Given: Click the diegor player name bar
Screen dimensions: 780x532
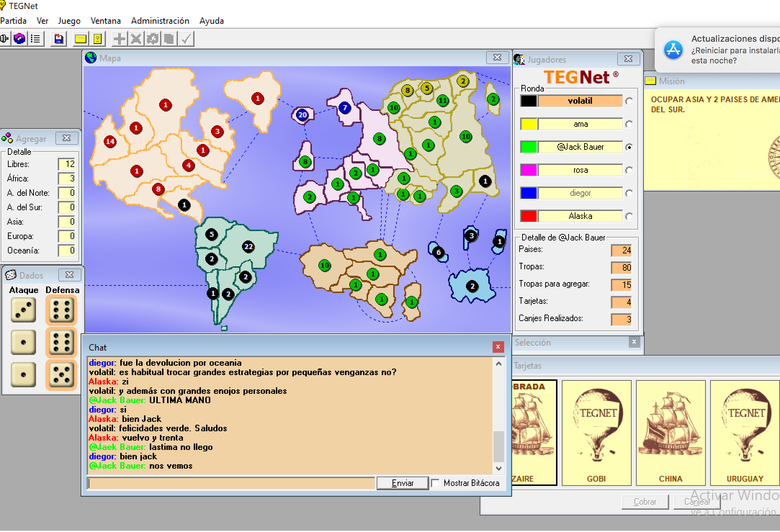Looking at the screenshot, I should tap(580, 193).
